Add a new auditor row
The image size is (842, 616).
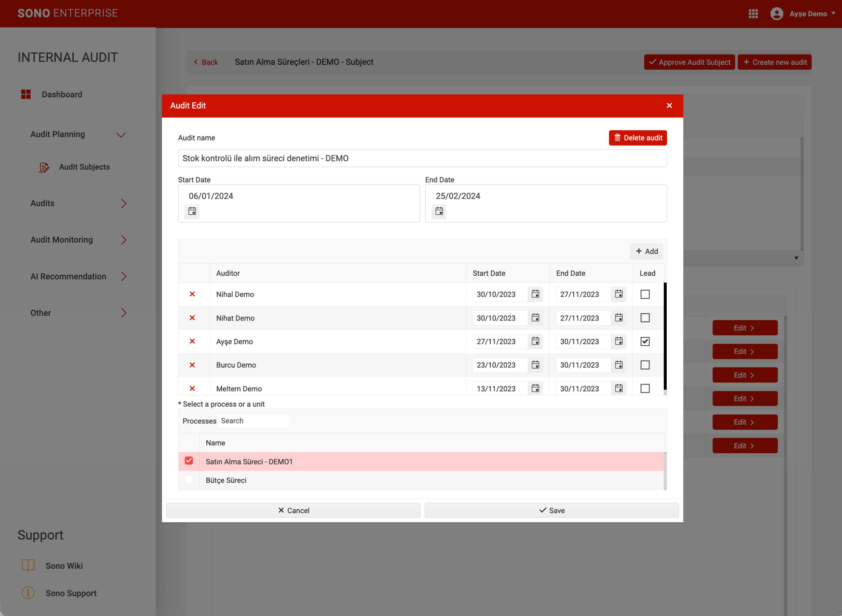pyautogui.click(x=647, y=251)
